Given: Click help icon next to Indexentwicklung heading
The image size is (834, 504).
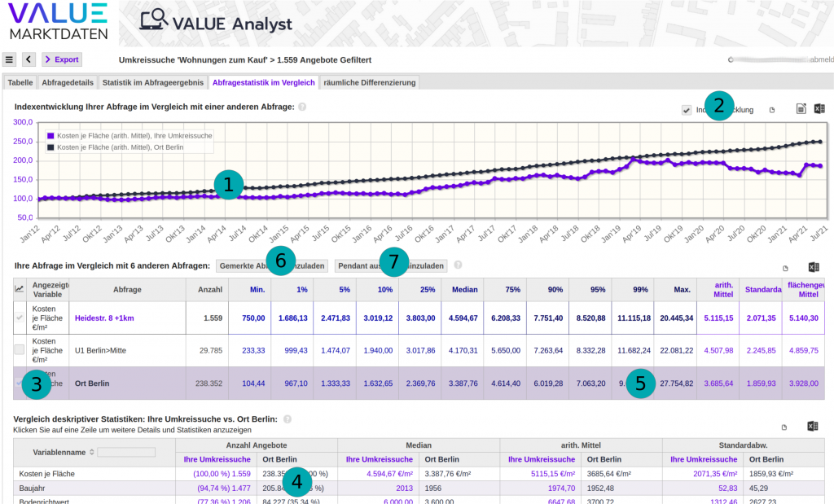Looking at the screenshot, I should pos(302,107).
